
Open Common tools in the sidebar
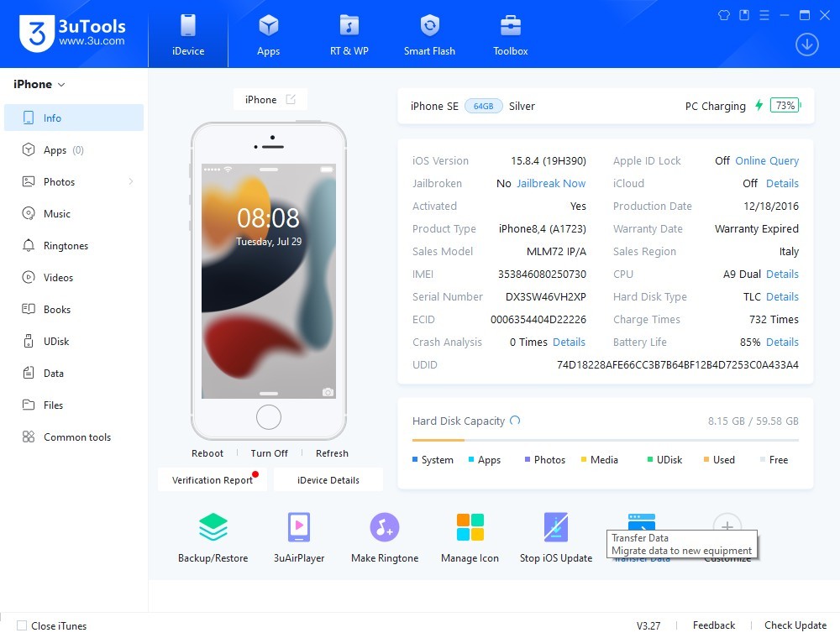point(74,437)
